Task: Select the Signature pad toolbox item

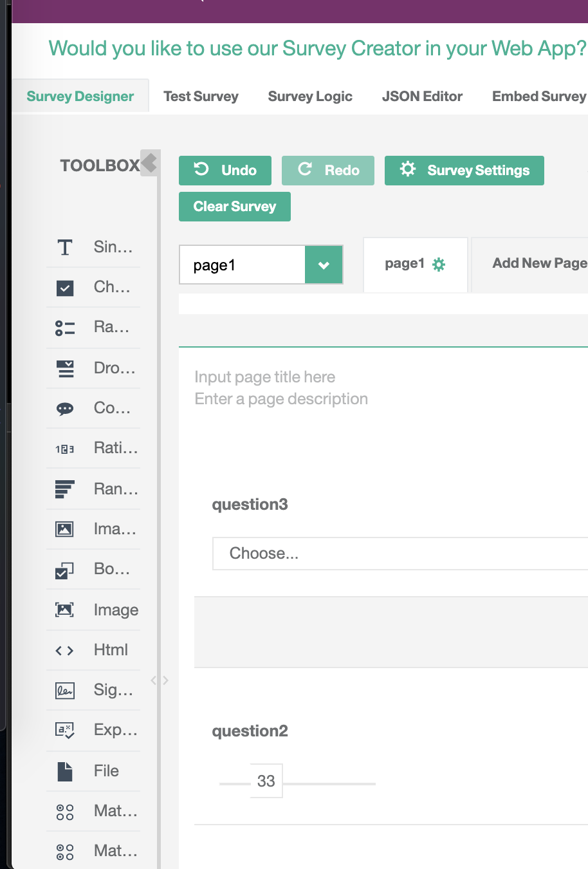Action: click(x=93, y=689)
